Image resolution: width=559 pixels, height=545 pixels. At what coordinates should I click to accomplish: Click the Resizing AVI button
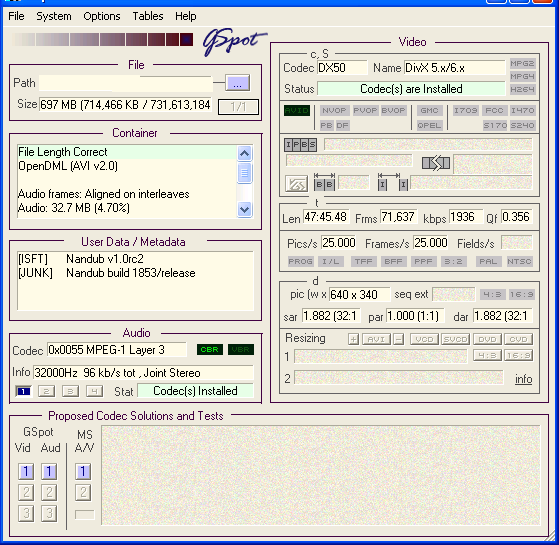point(376,339)
